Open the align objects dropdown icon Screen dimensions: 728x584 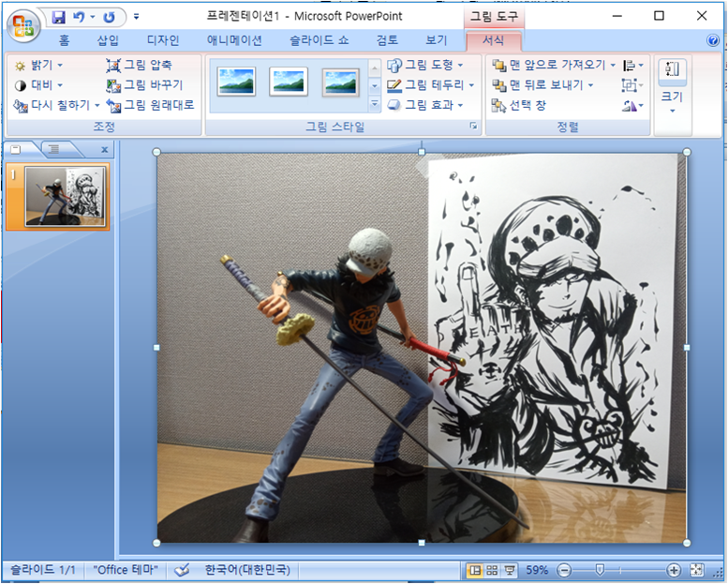coord(632,66)
